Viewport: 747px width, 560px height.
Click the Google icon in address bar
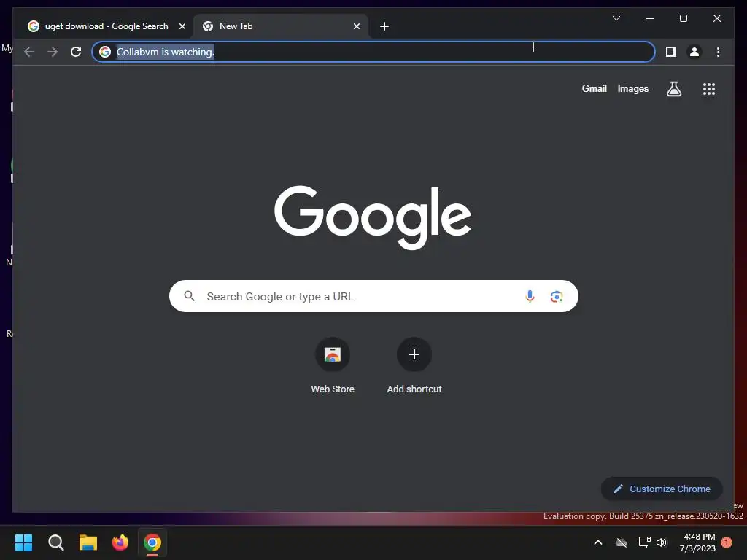pyautogui.click(x=105, y=52)
